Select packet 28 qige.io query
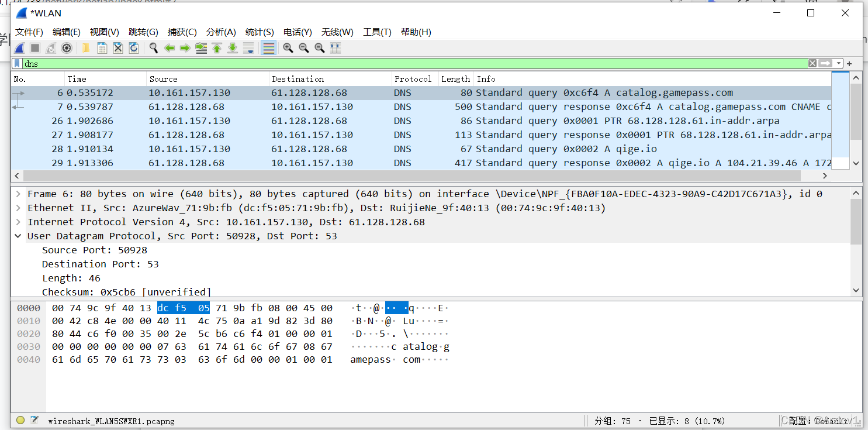868x430 pixels. [421, 149]
